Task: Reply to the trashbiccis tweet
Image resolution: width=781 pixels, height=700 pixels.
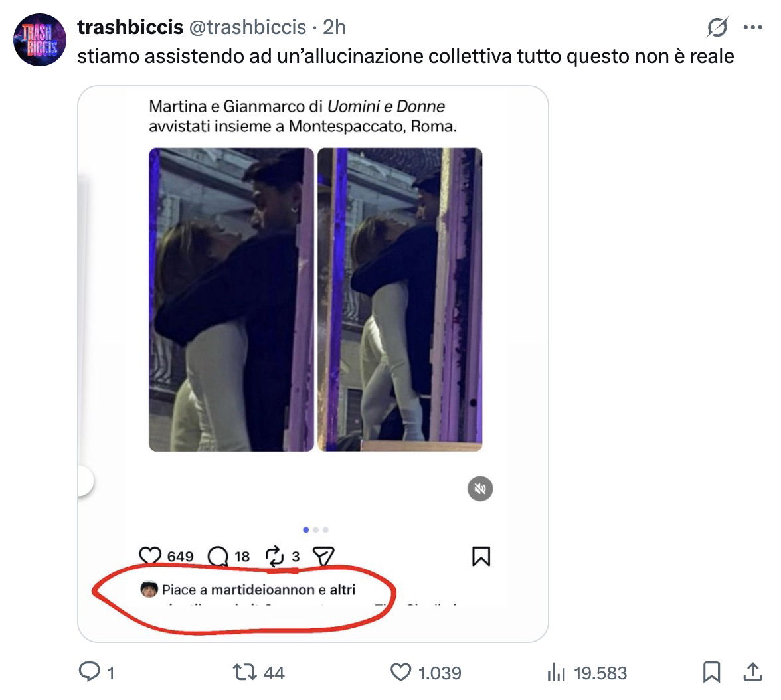Action: [88, 673]
